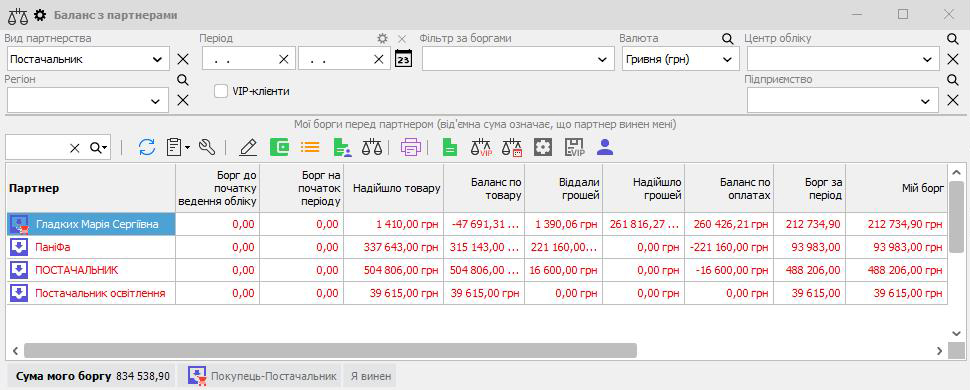The height and width of the screenshot is (390, 970).
Task: Click the 337 643,00 грн cell
Action: click(x=392, y=247)
